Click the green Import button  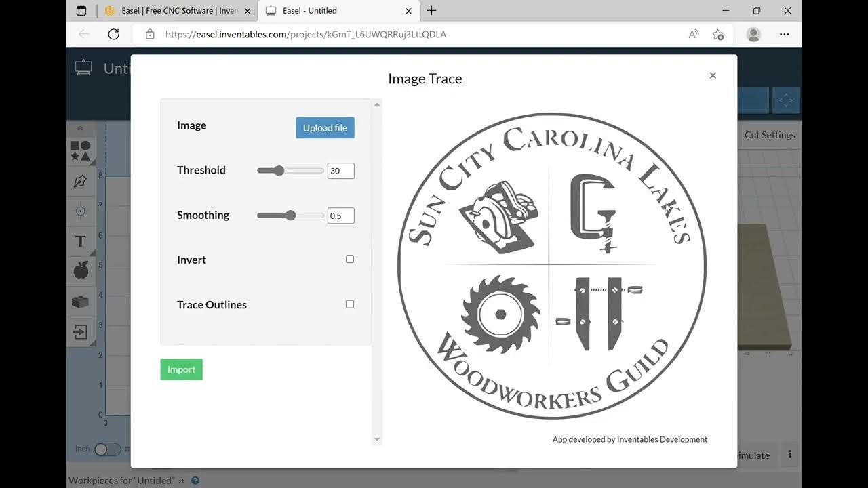181,369
